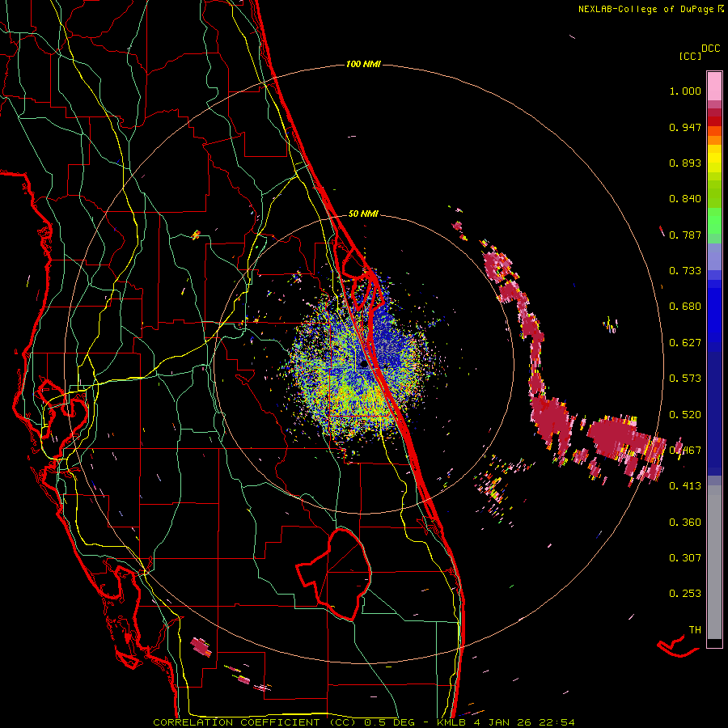This screenshot has height=728, width=728.
Task: Click the [CC] units label
Action: coord(690,56)
